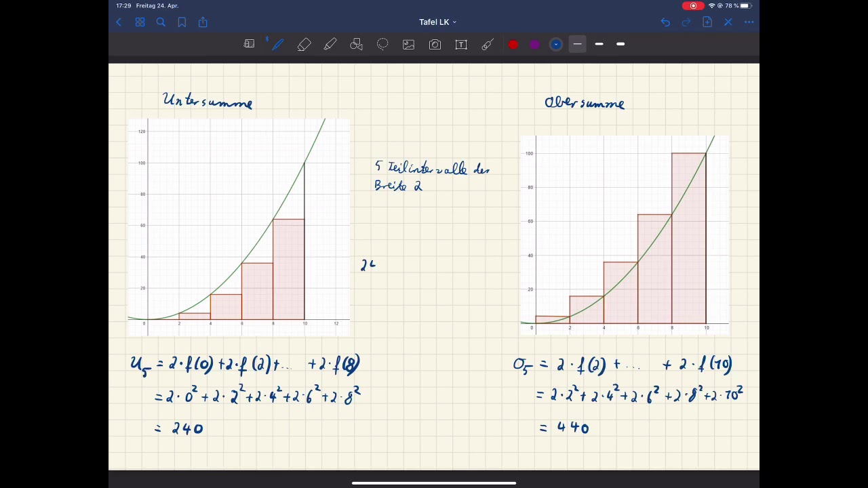This screenshot has width=868, height=488.
Task: Open the zoom window tool
Action: pos(249,44)
